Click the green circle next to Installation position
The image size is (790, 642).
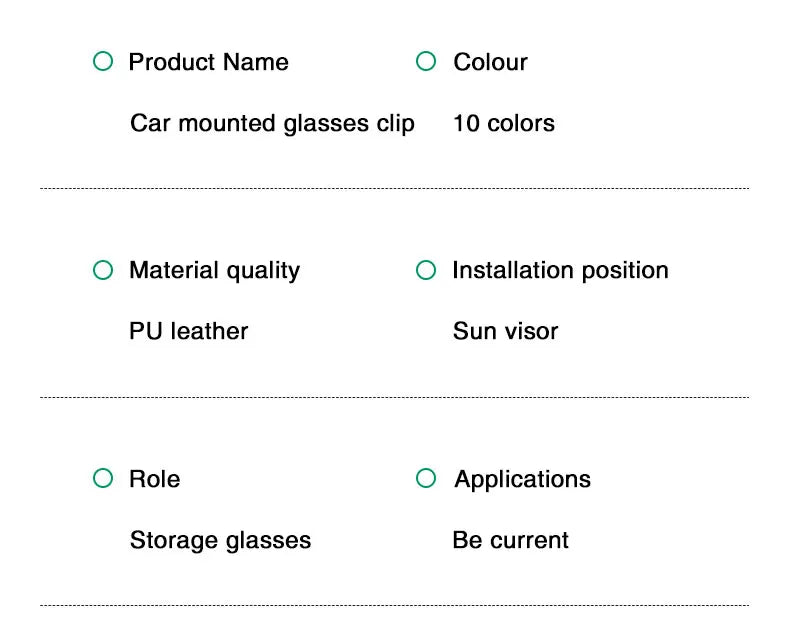click(426, 270)
